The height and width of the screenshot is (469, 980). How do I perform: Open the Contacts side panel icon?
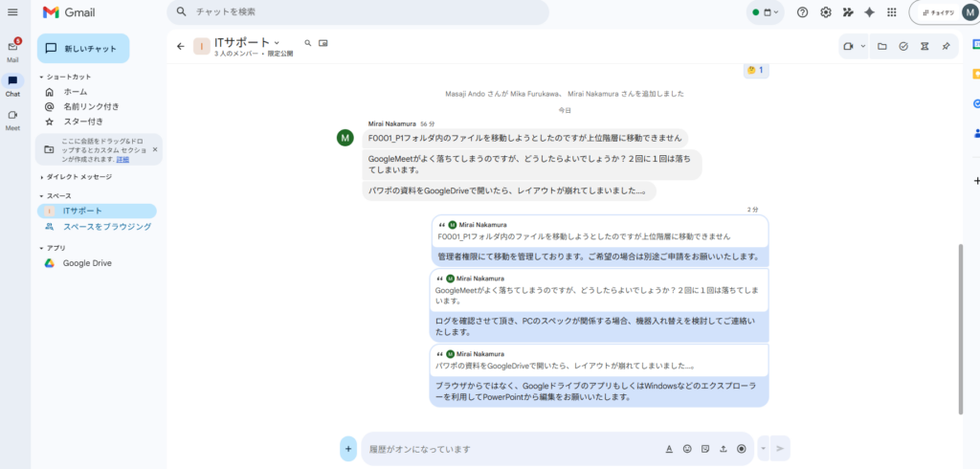click(x=975, y=133)
